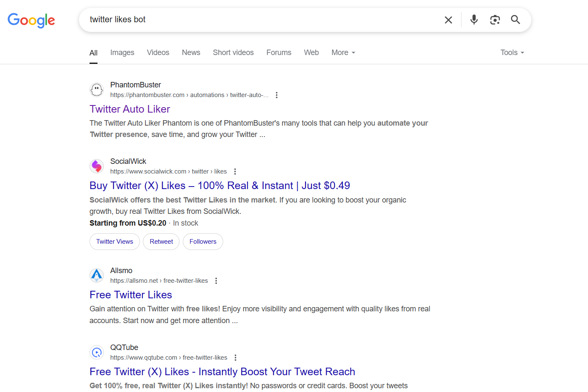This screenshot has width=588, height=392.
Task: Click the 'In stock' text
Action: click(x=185, y=223)
